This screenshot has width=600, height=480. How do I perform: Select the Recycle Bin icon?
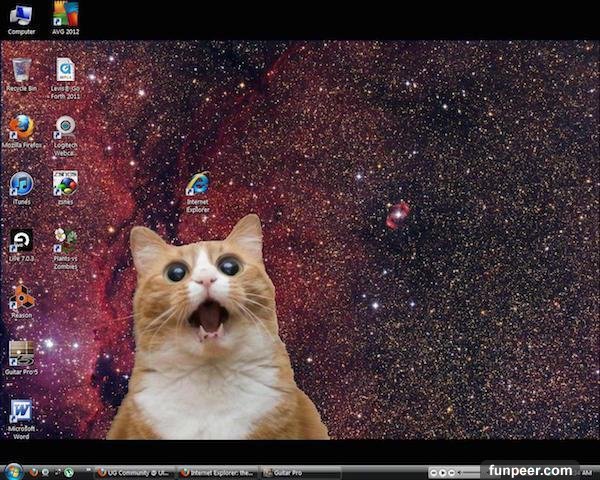[21, 72]
